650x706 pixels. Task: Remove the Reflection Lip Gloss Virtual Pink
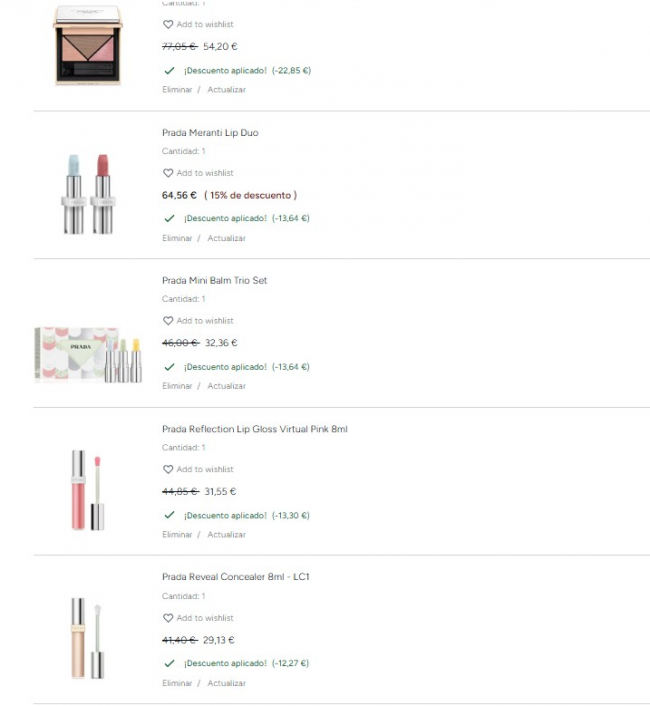coord(177,534)
